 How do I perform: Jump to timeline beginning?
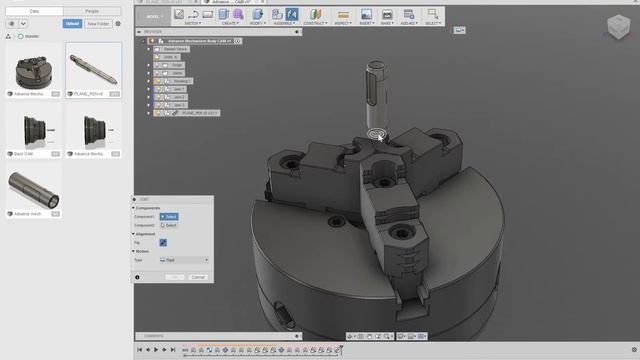coord(140,350)
